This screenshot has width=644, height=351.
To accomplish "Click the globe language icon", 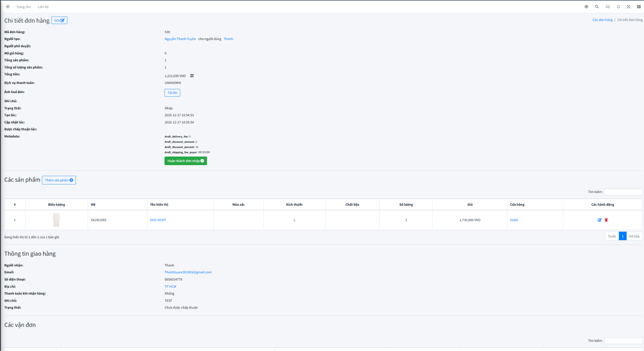I will pos(586,7).
